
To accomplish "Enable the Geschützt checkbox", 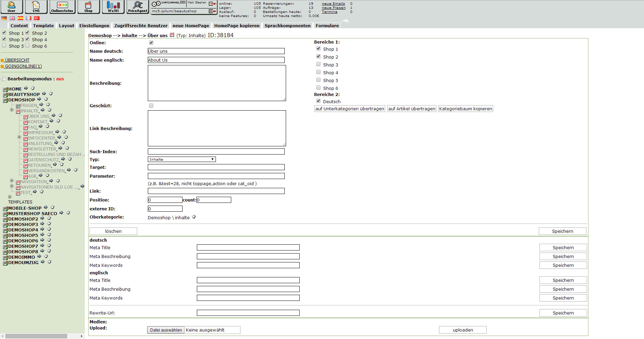I will coord(151,106).
